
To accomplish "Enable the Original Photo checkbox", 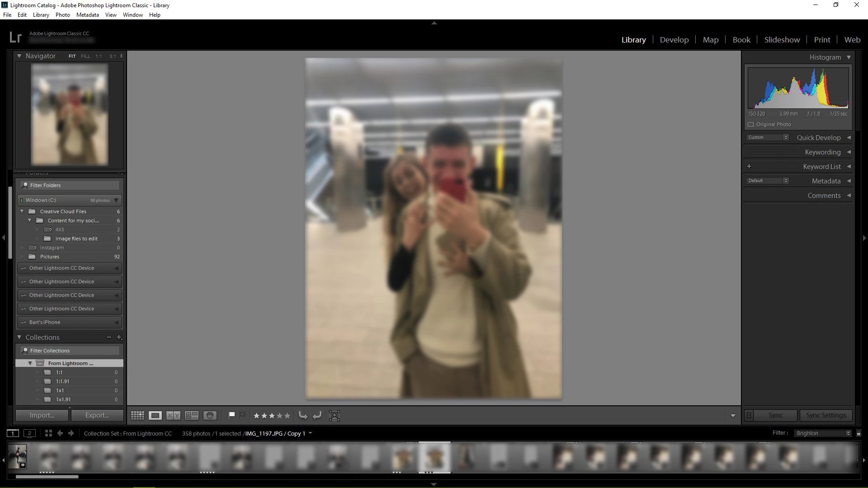I will click(751, 125).
